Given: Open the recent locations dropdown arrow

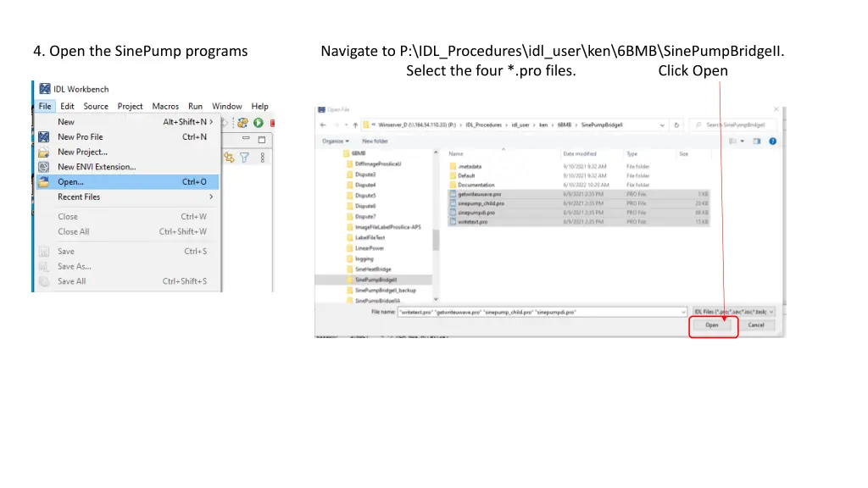Looking at the screenshot, I should 346,125.
